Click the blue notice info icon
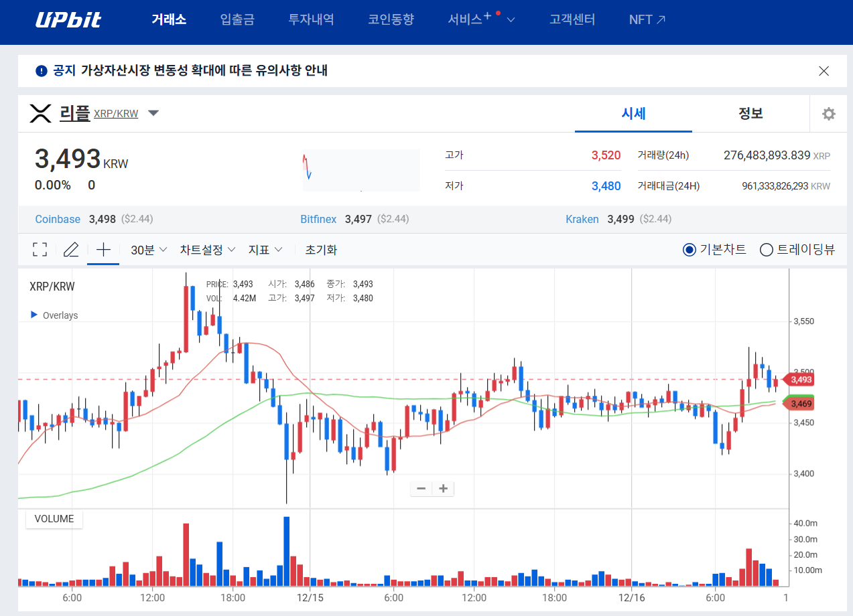The image size is (853, 616). coord(42,70)
